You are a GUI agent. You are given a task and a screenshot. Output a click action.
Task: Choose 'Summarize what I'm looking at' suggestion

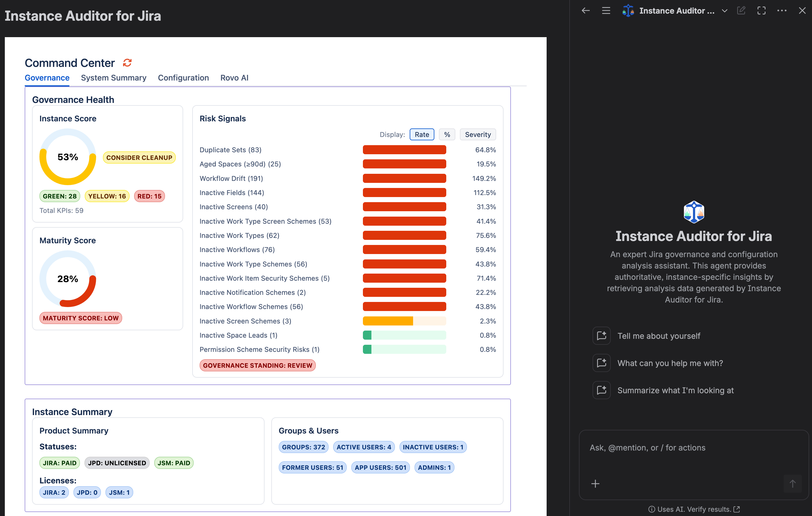coord(675,390)
